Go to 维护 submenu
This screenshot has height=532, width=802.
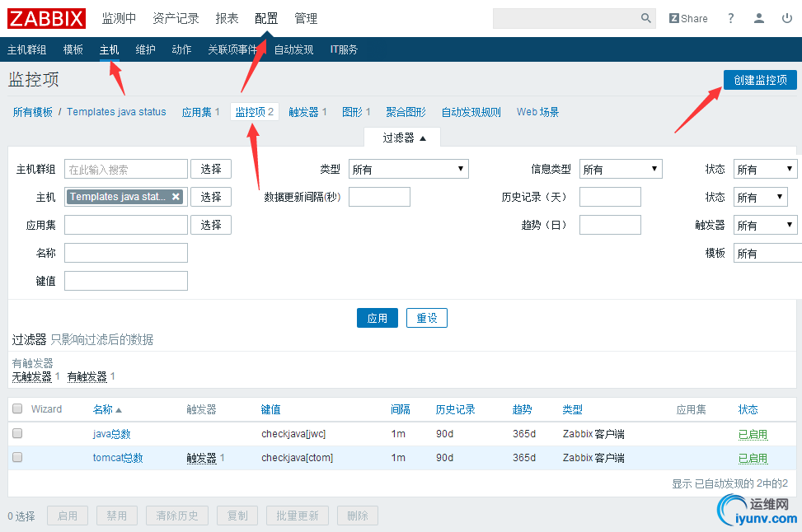pyautogui.click(x=145, y=49)
